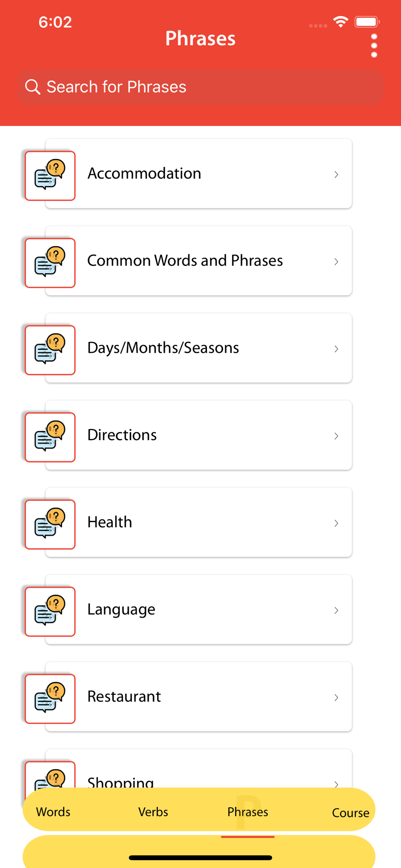Open the three-dot more options menu
401x868 pixels.
(x=374, y=46)
